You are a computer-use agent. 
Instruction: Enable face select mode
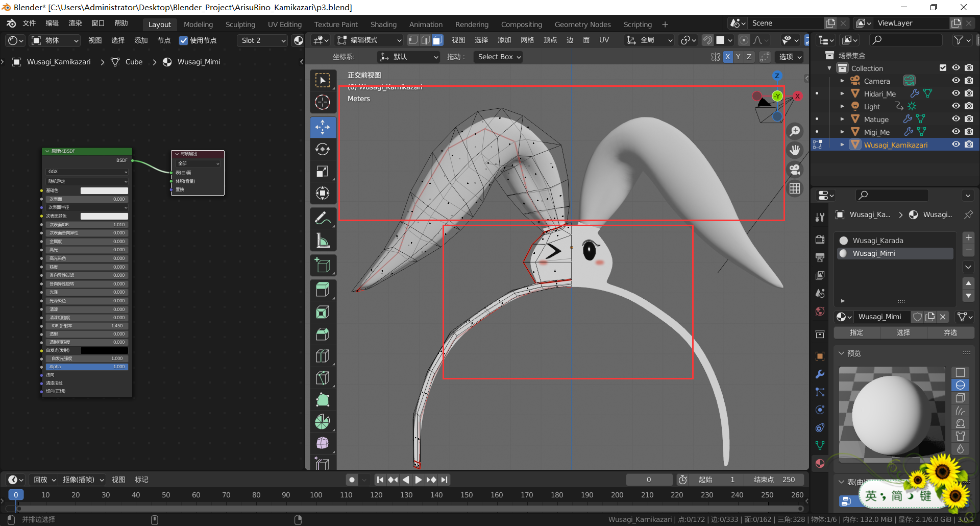pyautogui.click(x=437, y=40)
